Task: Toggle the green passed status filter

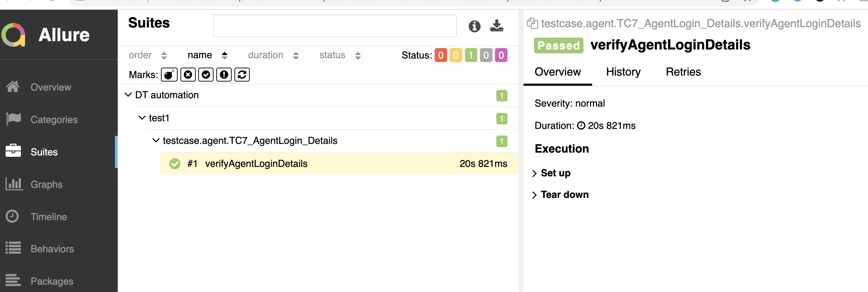Action: click(471, 55)
